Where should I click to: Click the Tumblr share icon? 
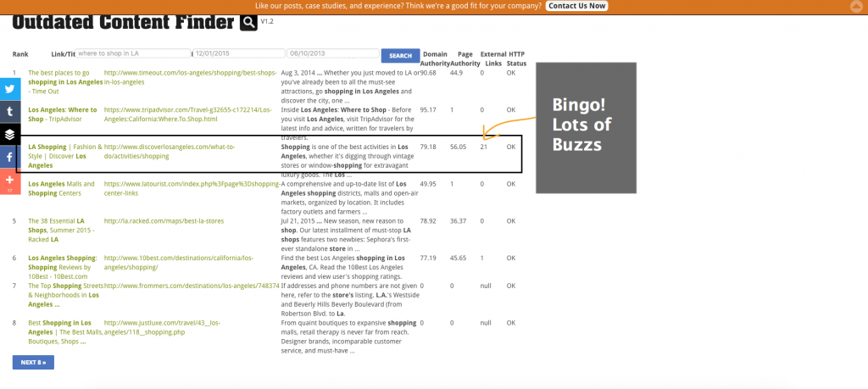pyautogui.click(x=10, y=111)
